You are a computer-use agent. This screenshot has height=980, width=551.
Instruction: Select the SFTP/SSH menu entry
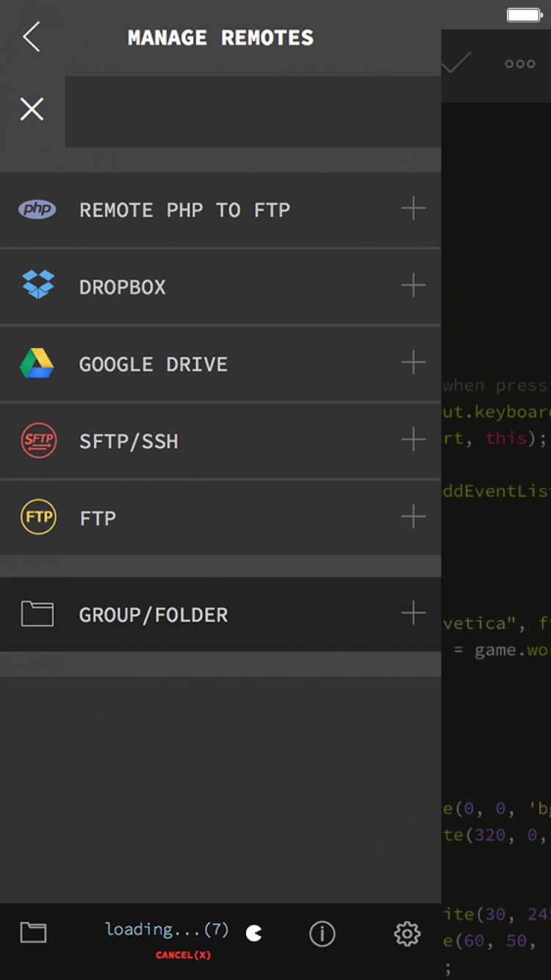pyautogui.click(x=129, y=442)
